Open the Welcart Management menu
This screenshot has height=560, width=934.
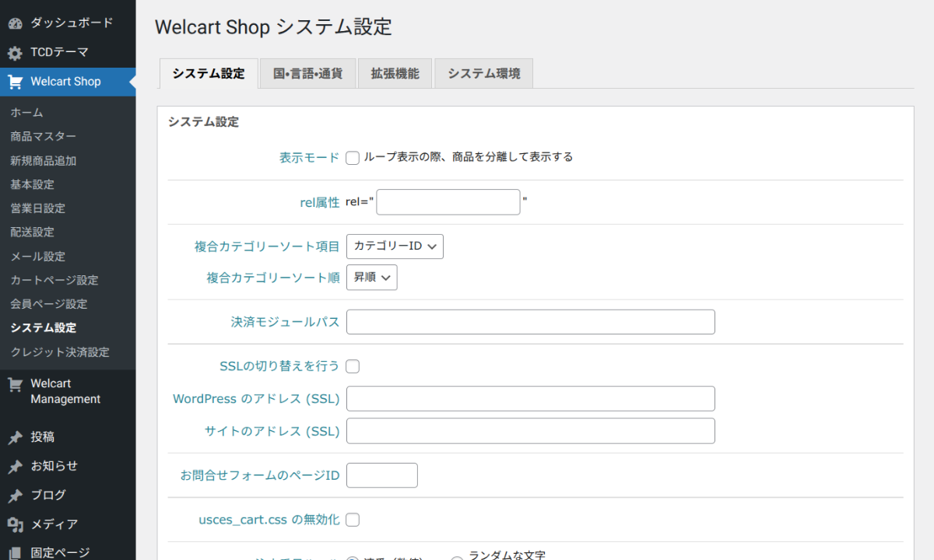click(68, 391)
